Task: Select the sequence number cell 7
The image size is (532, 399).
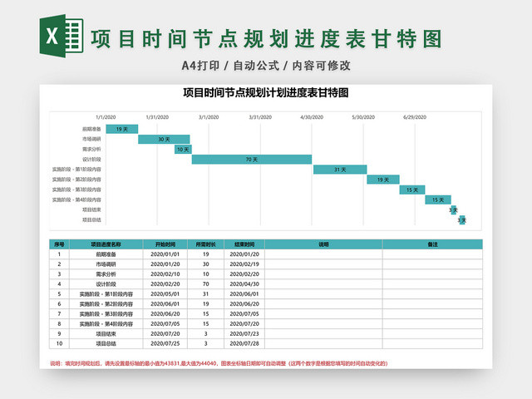Action: pos(59,314)
